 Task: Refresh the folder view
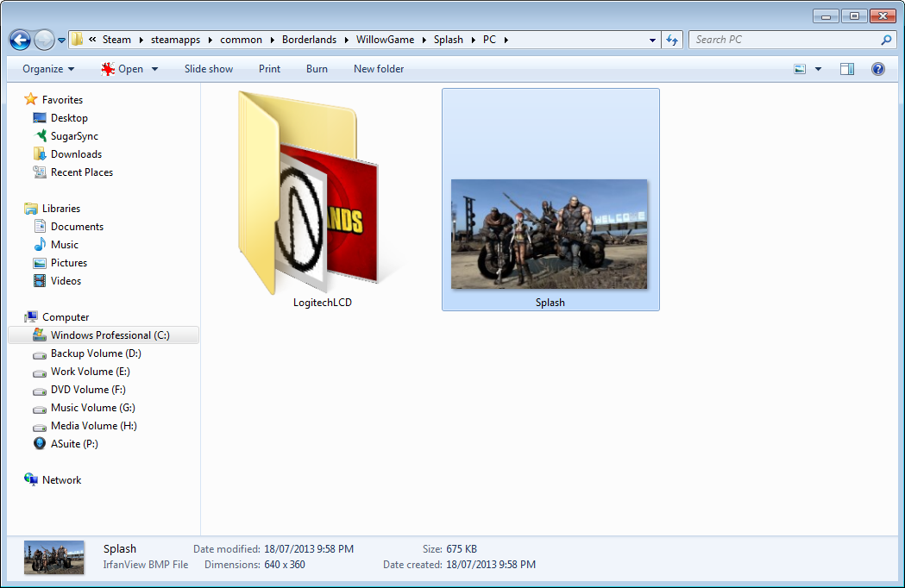tap(672, 40)
